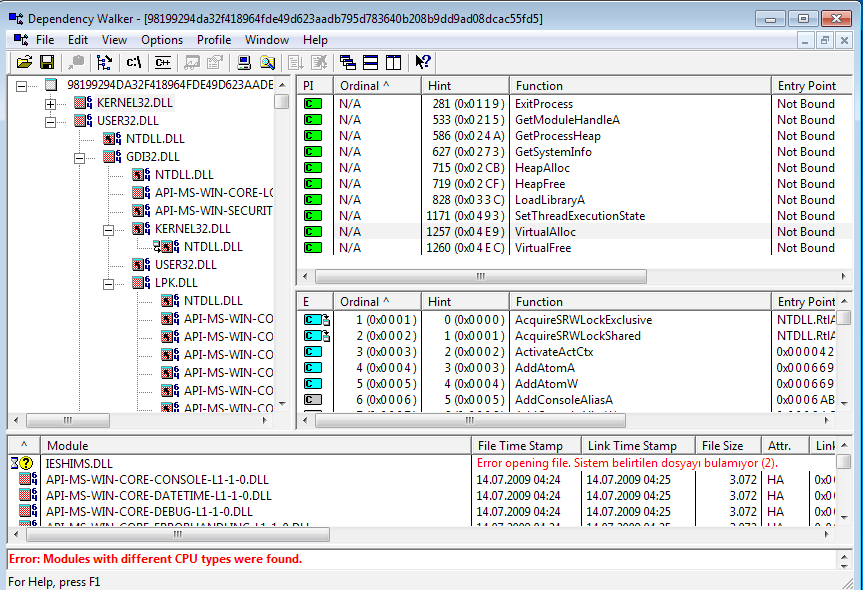Image resolution: width=864 pixels, height=590 pixels.
Task: Click the document icon on the menu bar
Action: pos(20,40)
